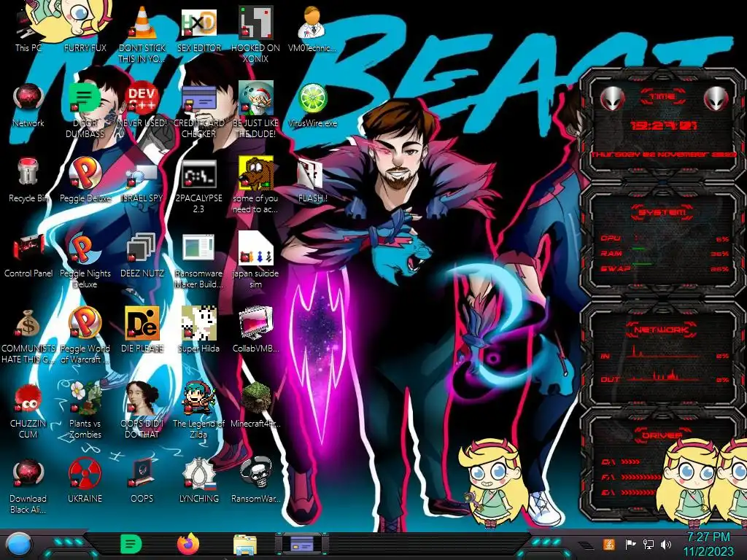Open the network tray icon
This screenshot has width=747, height=560.
[x=649, y=544]
